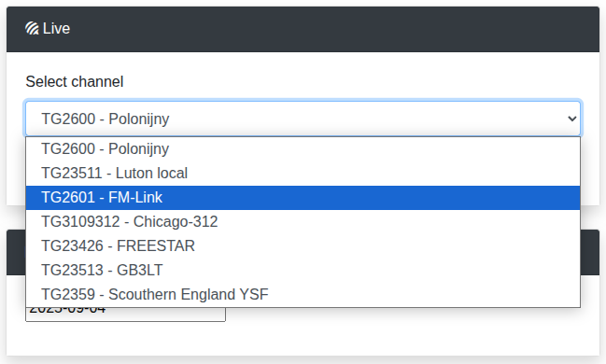Choose TG23513 - GB3LT from the list
606x364 pixels.
tap(303, 270)
